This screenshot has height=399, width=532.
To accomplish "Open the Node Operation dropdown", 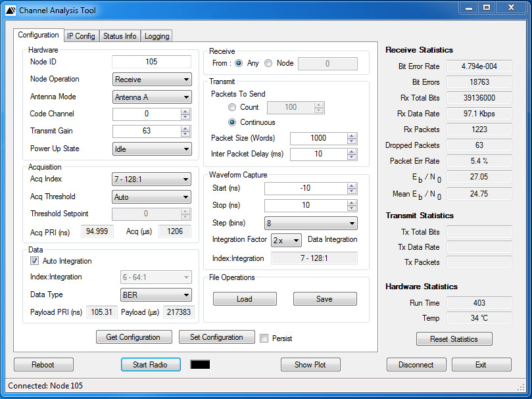I will click(152, 80).
